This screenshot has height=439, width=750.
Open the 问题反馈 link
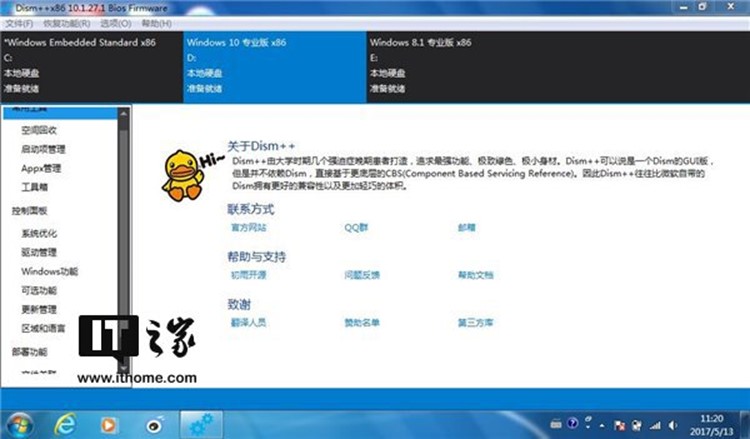pos(362,275)
